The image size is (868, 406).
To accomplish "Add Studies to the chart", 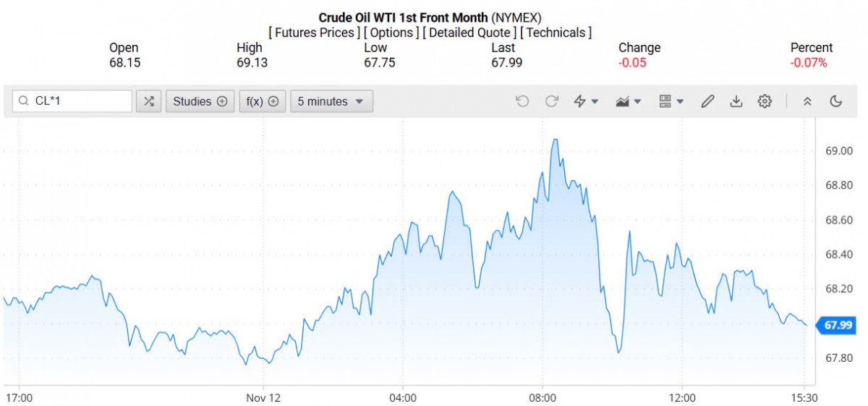I will click(200, 101).
